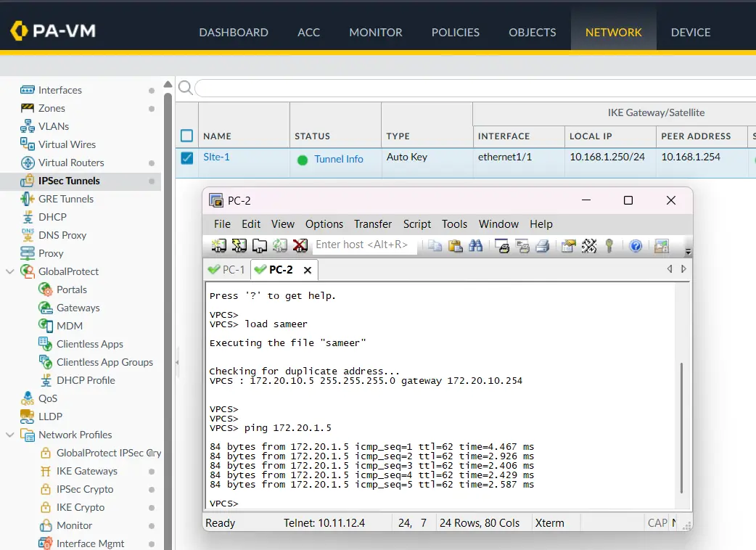
Task: Click the last toolbar icon beside Help
Action: (x=662, y=246)
